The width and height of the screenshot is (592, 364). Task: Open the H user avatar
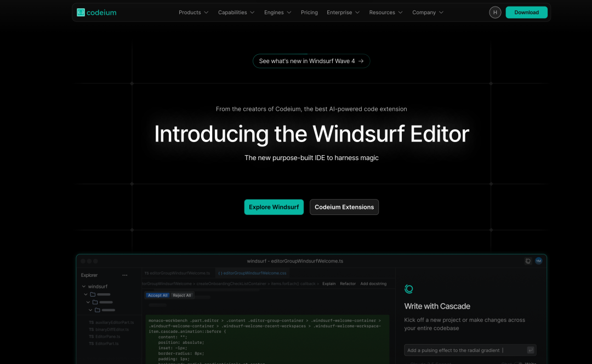coord(495,13)
